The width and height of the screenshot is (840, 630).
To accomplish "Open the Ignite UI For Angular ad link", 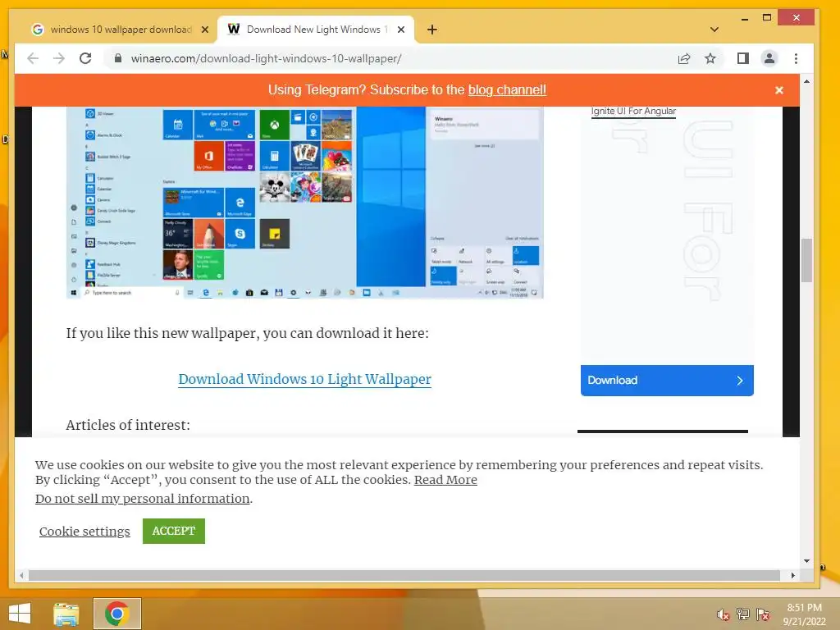I will coord(633,111).
